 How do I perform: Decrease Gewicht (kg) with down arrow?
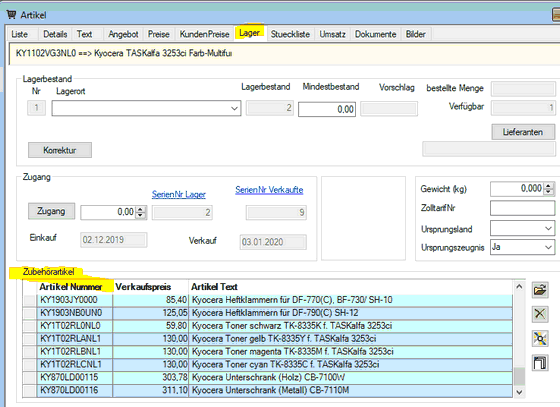[549, 191]
